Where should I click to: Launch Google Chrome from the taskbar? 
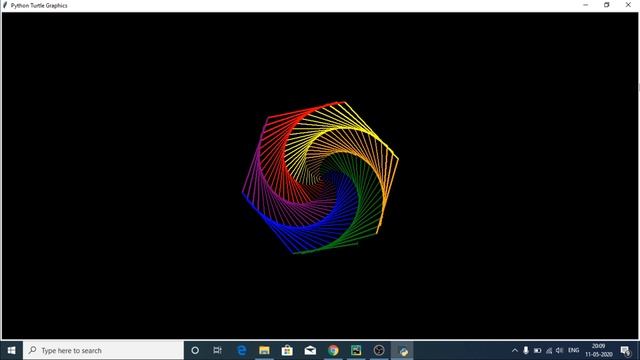click(x=333, y=350)
